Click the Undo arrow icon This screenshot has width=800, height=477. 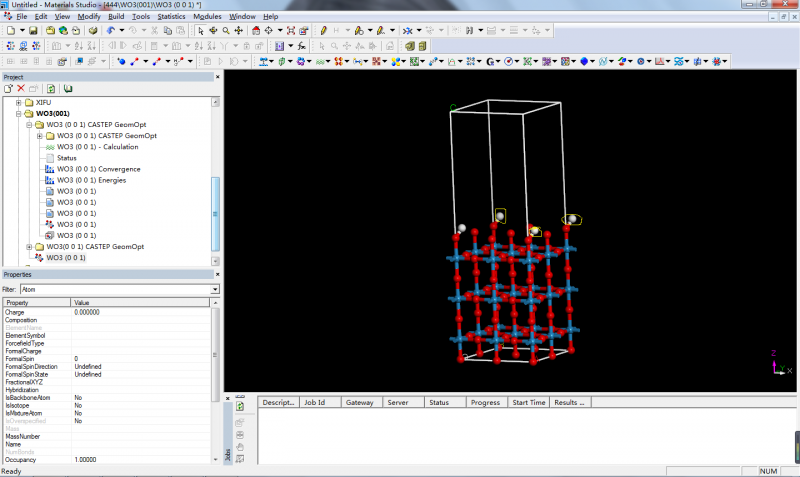pyautogui.click(x=109, y=31)
